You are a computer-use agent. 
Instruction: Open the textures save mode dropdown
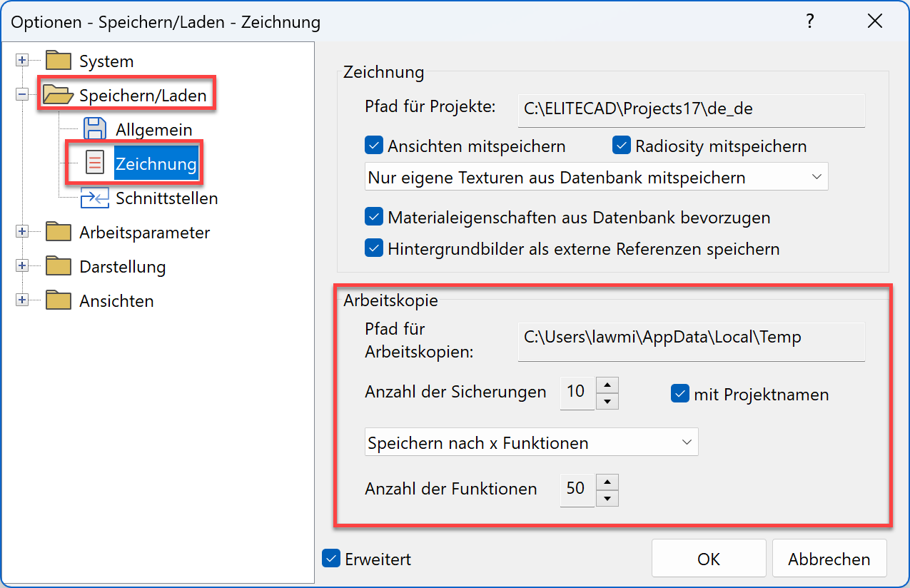tap(597, 177)
